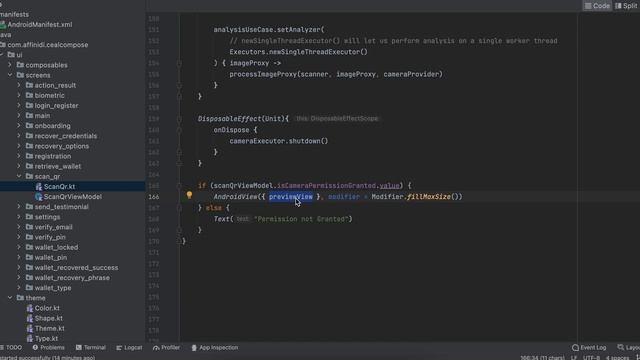Open Color.kt theme file
This screenshot has width=640, height=360.
[x=47, y=308]
